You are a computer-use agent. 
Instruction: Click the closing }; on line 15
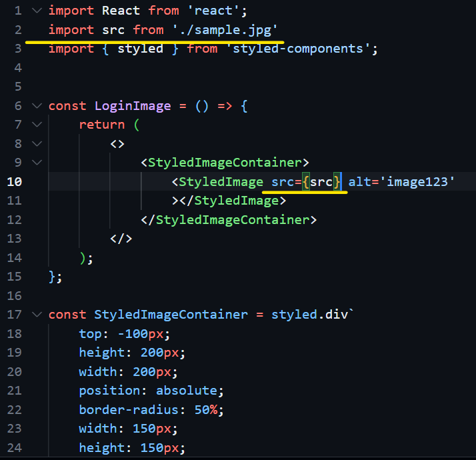point(55,277)
